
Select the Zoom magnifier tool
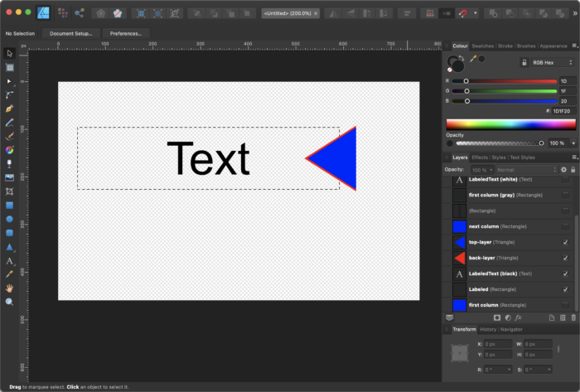click(x=10, y=302)
